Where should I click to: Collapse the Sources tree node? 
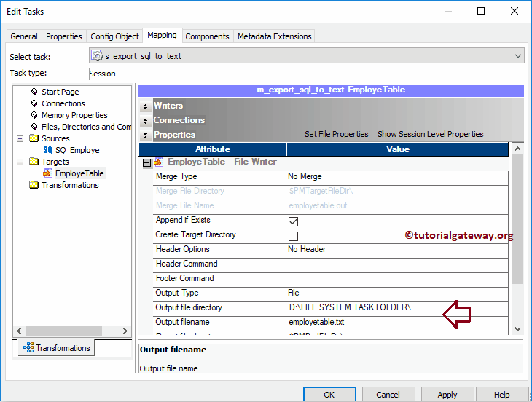coord(20,138)
